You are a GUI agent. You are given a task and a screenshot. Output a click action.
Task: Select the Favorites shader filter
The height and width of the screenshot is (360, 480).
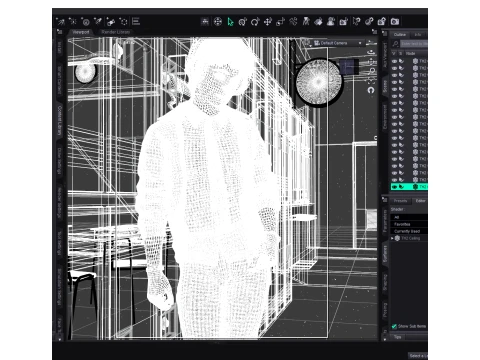(409, 224)
